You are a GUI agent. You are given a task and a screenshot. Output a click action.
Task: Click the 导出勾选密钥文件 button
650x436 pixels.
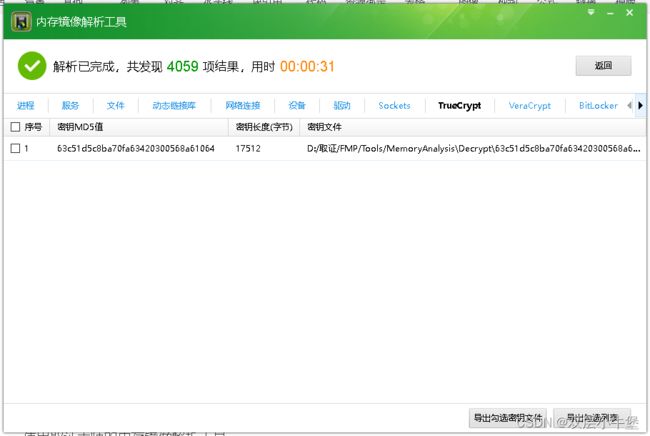(508, 418)
